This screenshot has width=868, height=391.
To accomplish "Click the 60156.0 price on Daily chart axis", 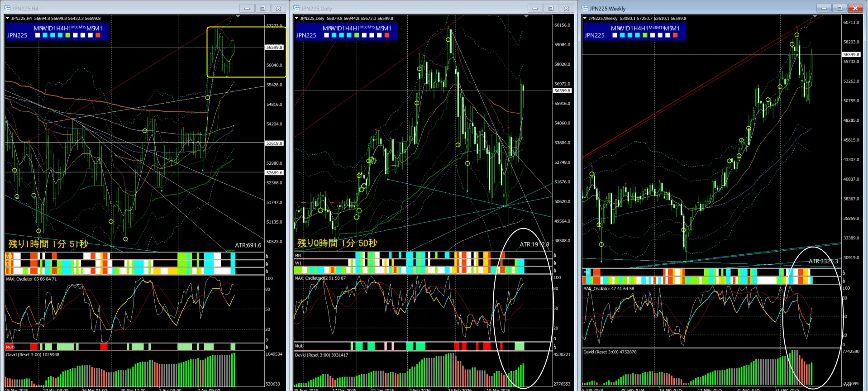I will point(562,25).
